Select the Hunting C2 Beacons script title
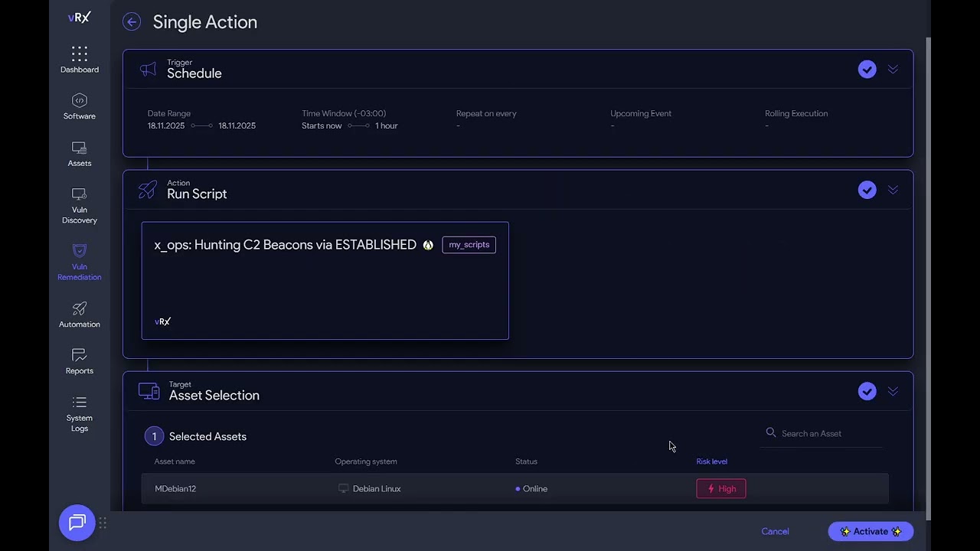The width and height of the screenshot is (980, 551). tap(285, 245)
